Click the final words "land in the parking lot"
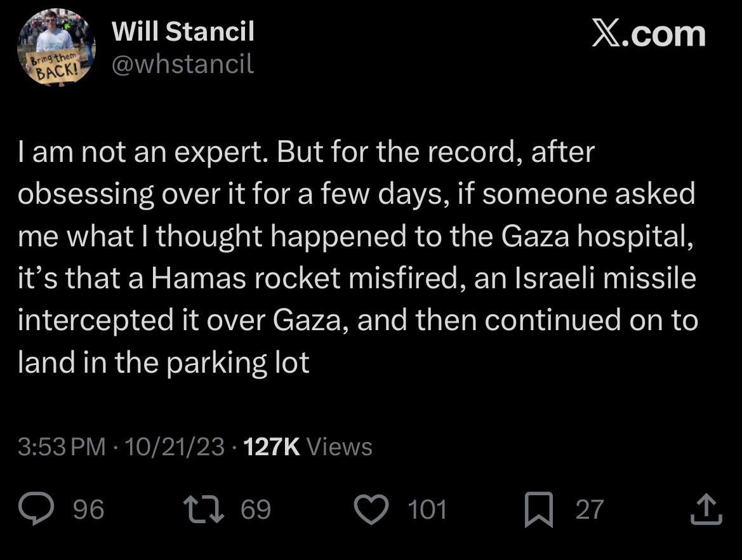 pos(164,363)
